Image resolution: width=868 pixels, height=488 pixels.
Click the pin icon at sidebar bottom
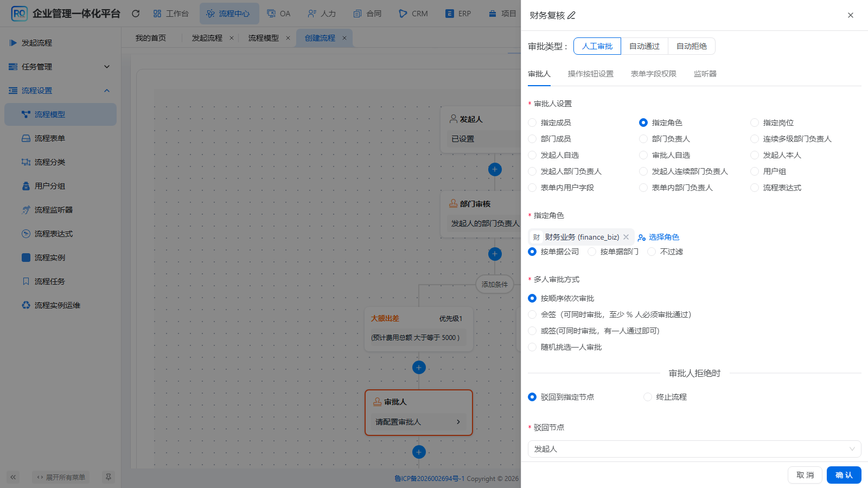pyautogui.click(x=108, y=477)
